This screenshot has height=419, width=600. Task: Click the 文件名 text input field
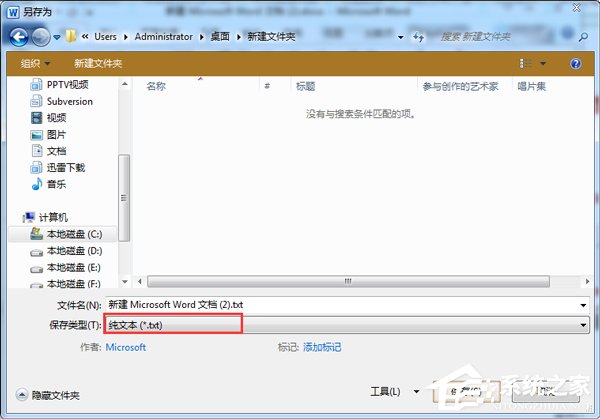(x=340, y=304)
